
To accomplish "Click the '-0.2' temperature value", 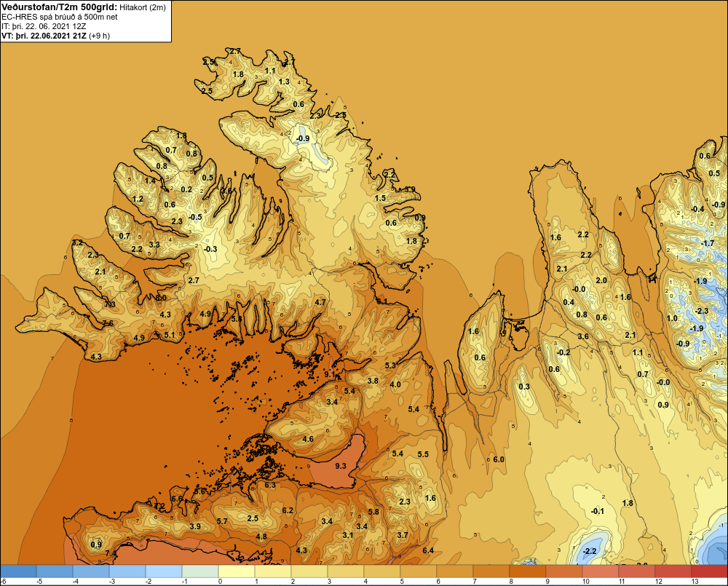I will (563, 352).
